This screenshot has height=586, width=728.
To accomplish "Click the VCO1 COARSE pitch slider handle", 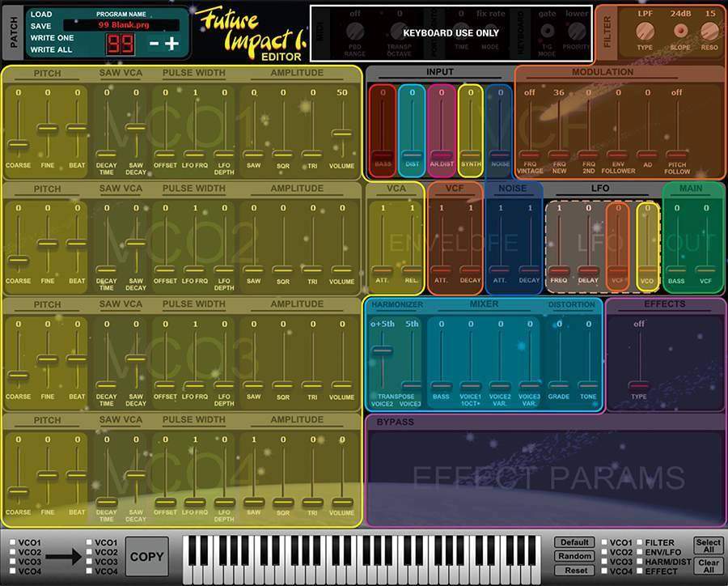I will click(18, 144).
